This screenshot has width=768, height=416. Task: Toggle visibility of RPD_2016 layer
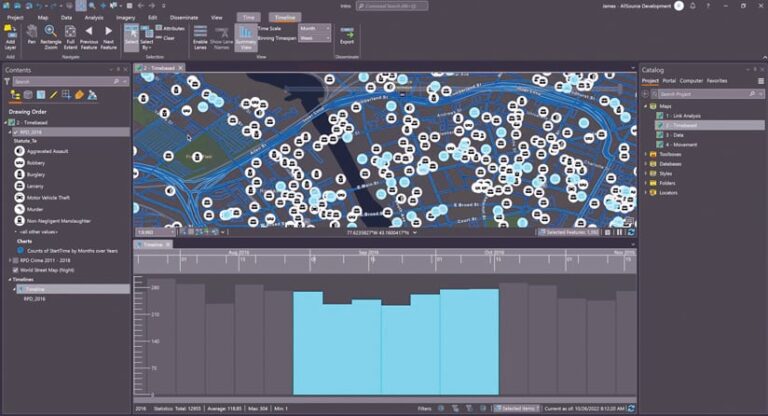click(x=16, y=132)
